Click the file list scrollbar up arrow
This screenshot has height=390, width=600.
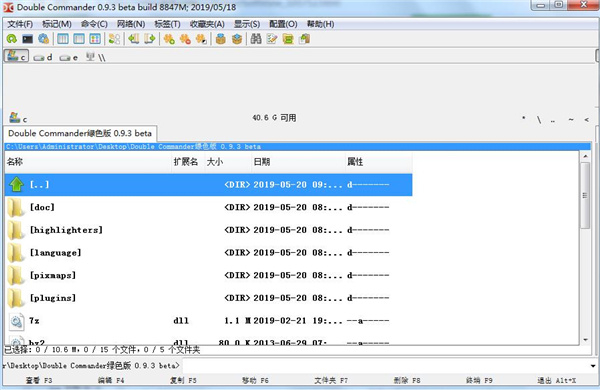point(585,156)
